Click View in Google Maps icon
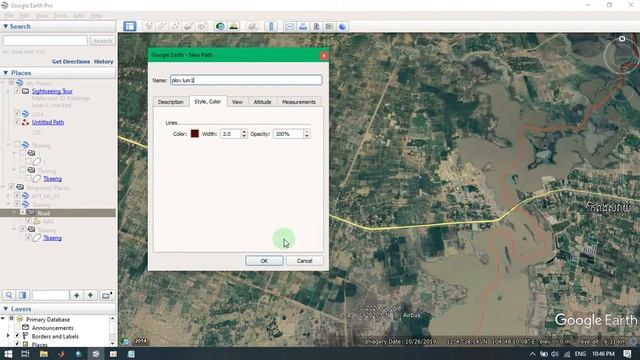The image size is (640, 360). [329, 27]
